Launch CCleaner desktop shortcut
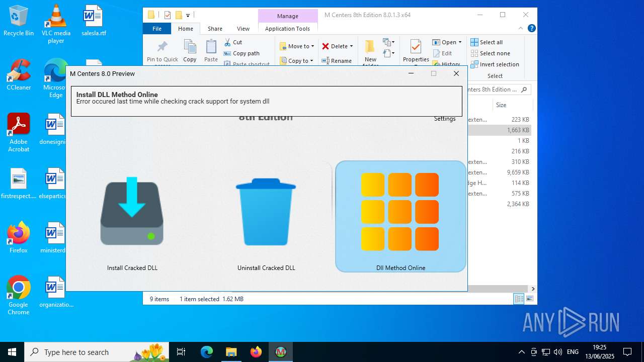644x362 pixels. 19,75
